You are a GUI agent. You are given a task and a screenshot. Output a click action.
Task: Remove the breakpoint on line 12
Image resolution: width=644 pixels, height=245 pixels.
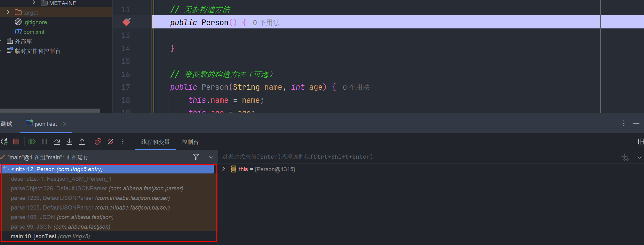127,22
